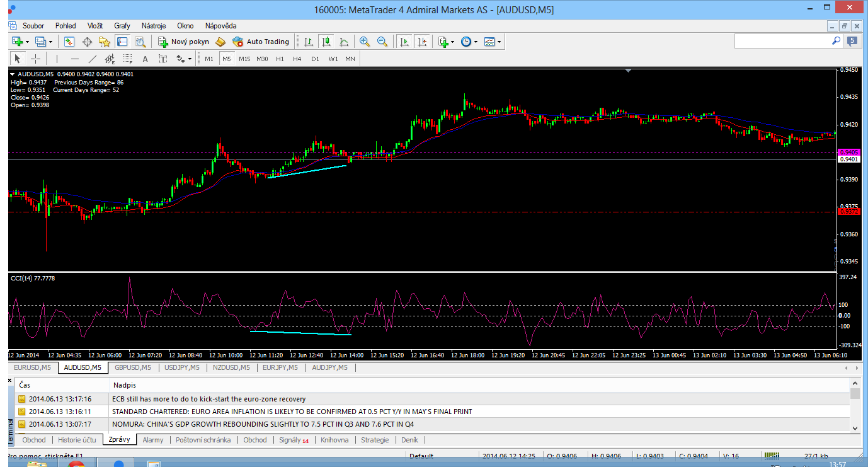Zoom in on the chart

tap(365, 42)
